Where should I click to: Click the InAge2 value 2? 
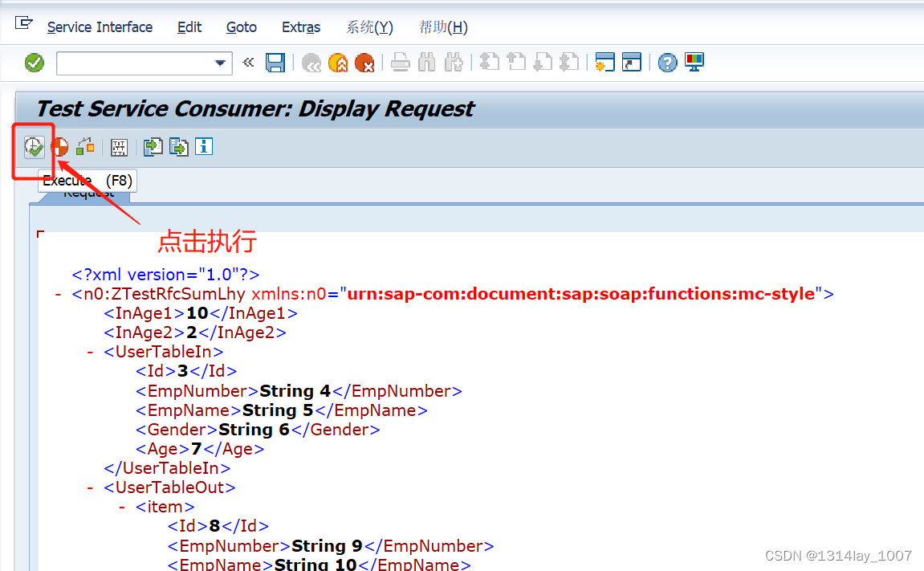click(192, 332)
